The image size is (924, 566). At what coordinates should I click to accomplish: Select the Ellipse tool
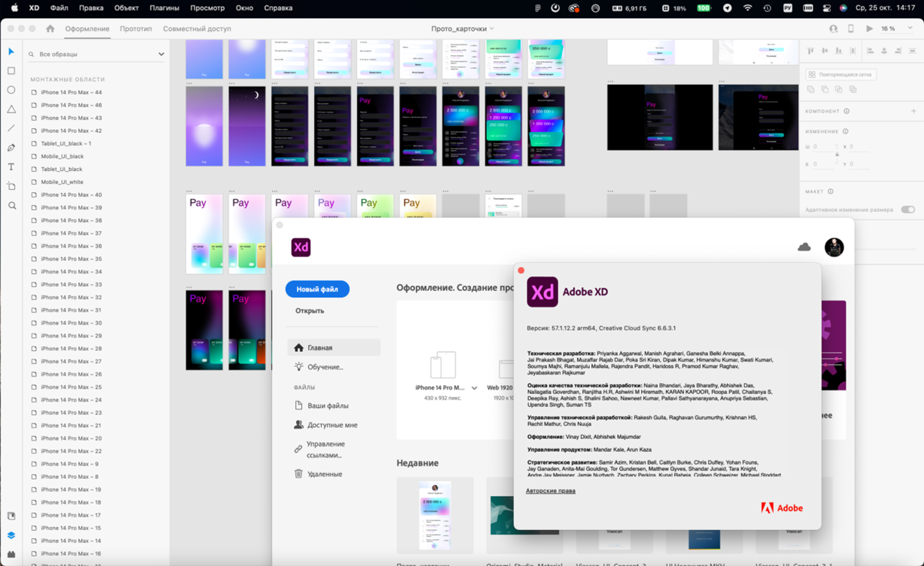click(x=11, y=90)
